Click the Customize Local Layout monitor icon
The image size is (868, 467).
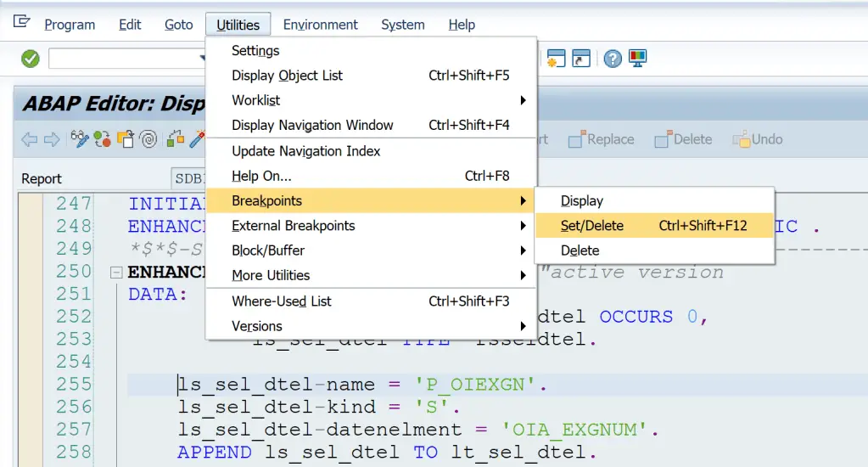(638, 59)
